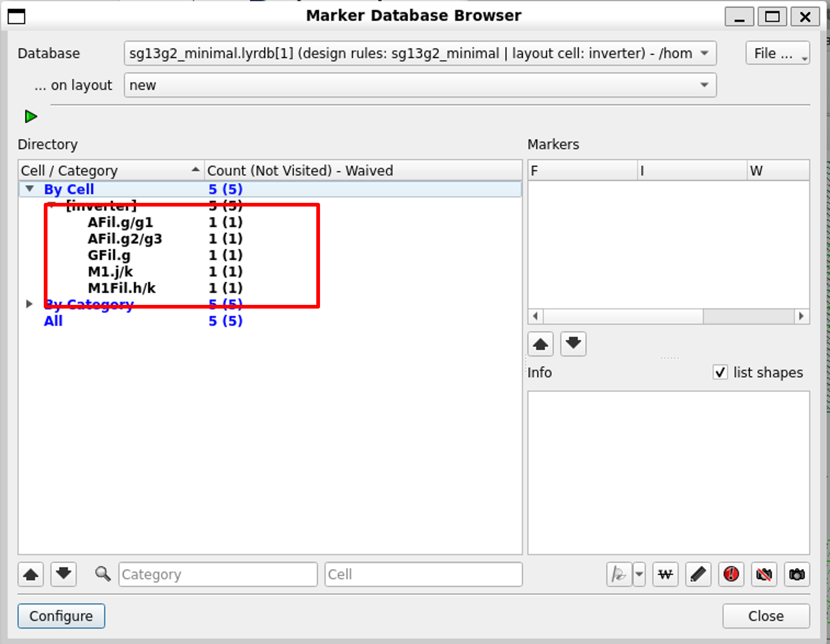Click the Configure button
830x644 pixels.
coord(61,616)
